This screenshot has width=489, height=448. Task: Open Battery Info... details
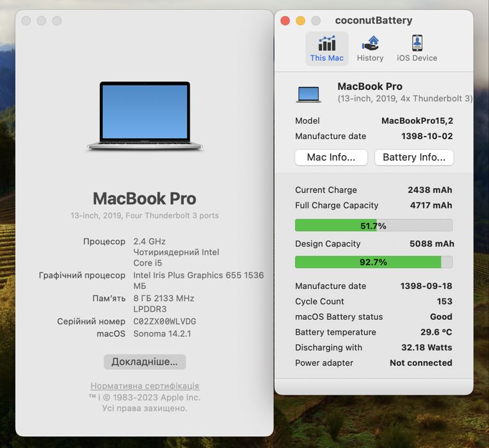pyautogui.click(x=414, y=157)
